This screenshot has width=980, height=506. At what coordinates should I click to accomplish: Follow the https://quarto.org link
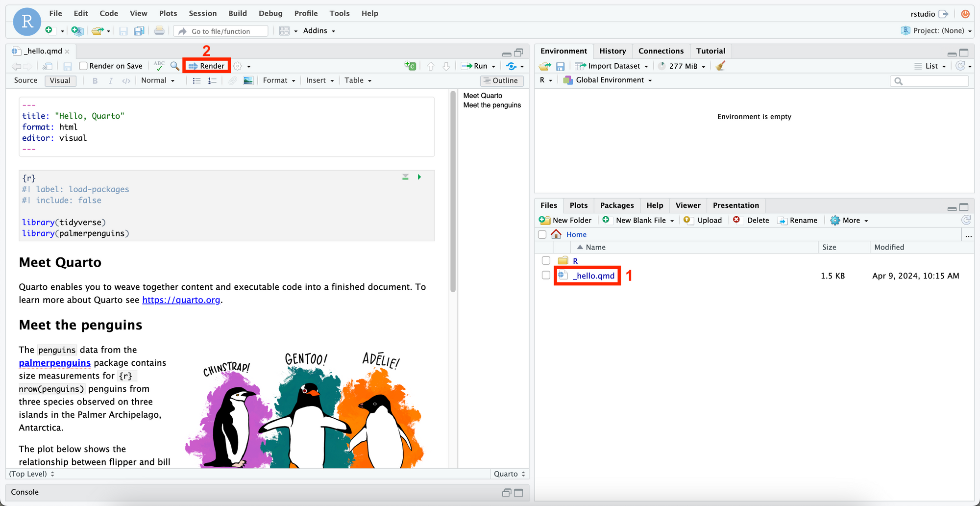(181, 300)
